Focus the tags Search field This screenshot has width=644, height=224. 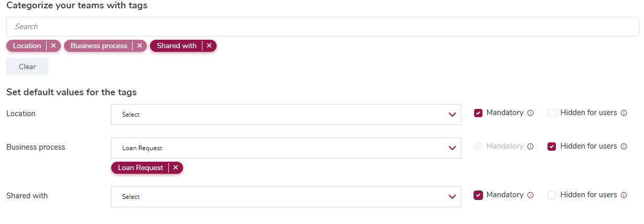coord(323,27)
